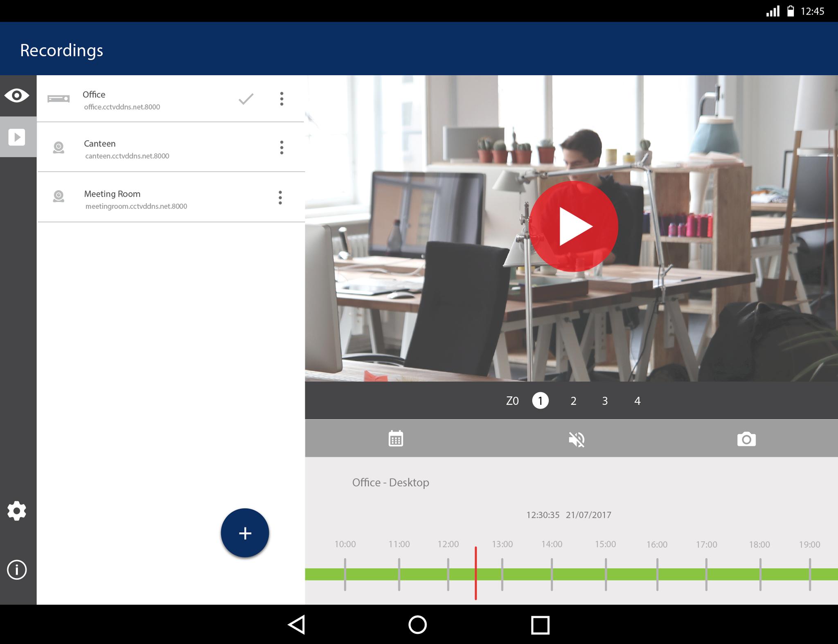
Task: Tap the Android back button
Action: [297, 624]
